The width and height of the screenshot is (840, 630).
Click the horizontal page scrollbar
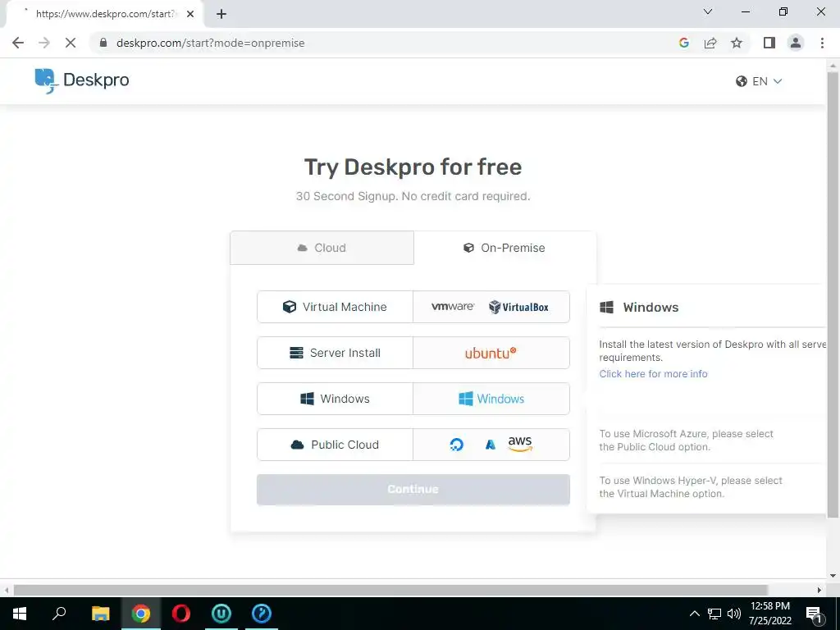[390, 590]
